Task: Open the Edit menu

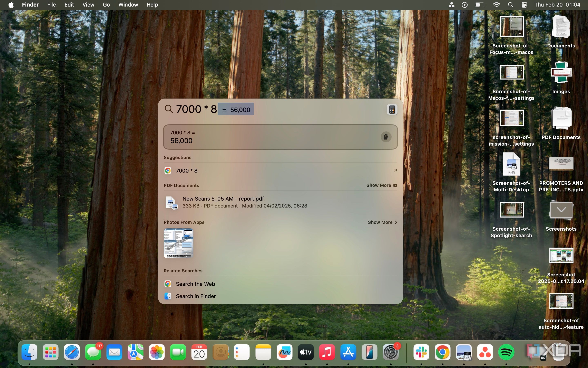Action: (69, 5)
